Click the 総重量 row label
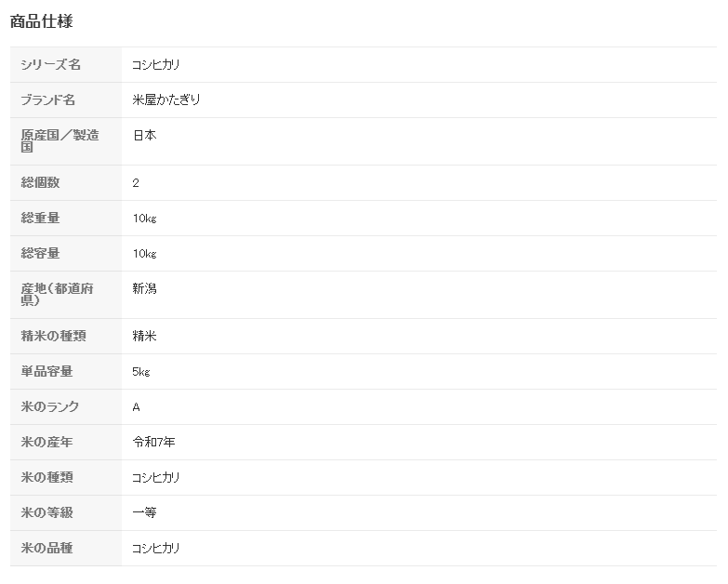728x584 pixels. point(40,219)
